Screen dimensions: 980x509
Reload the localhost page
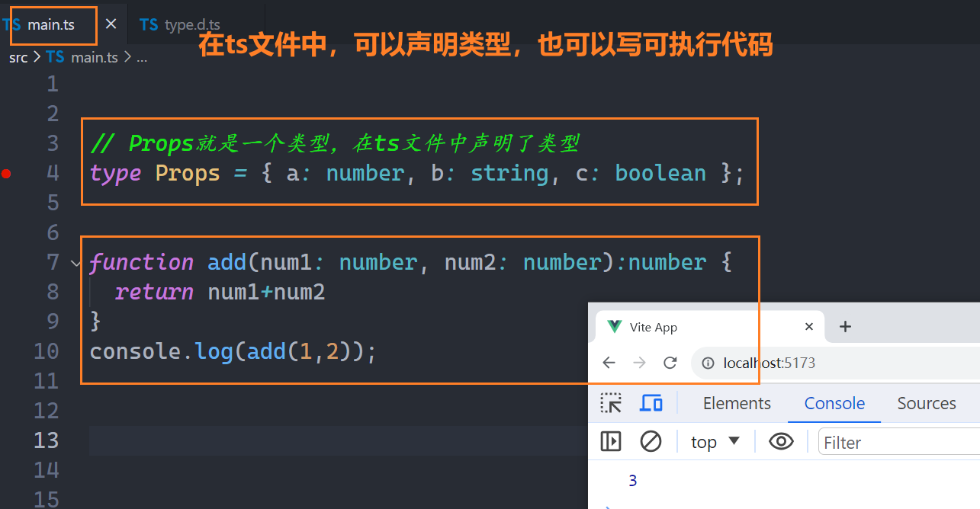click(x=670, y=363)
